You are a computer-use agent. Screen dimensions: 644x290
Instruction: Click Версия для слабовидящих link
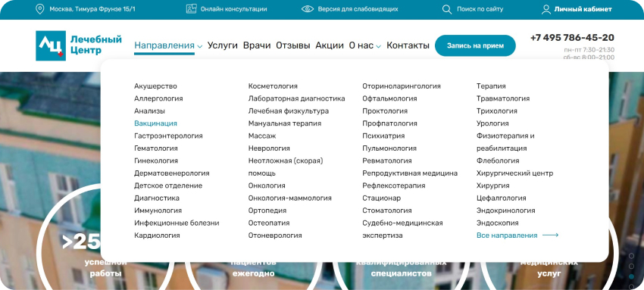pyautogui.click(x=358, y=9)
